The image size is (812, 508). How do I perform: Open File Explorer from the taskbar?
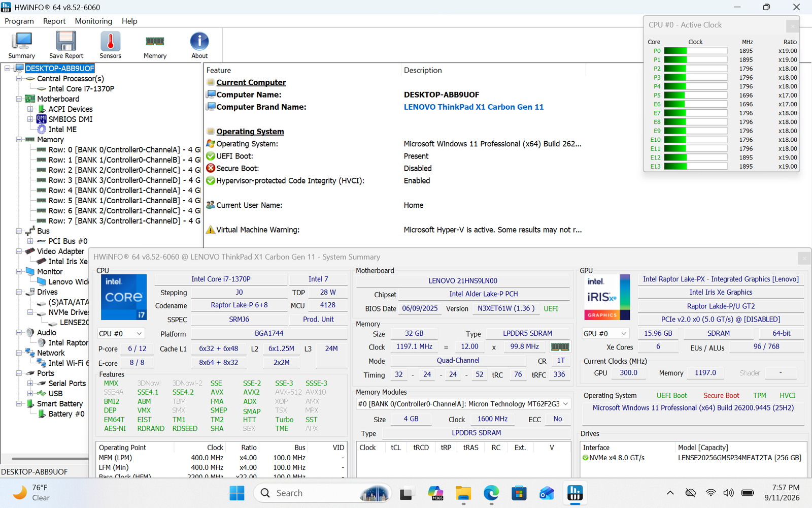point(463,493)
